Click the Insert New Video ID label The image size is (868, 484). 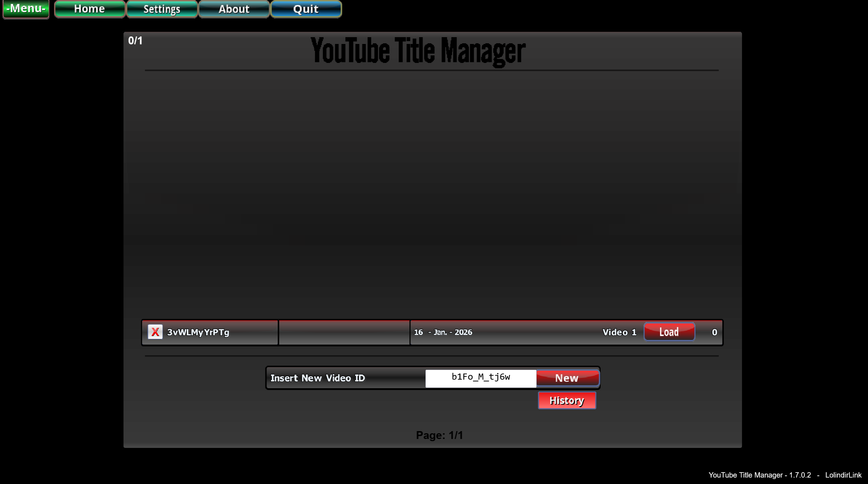(318, 378)
